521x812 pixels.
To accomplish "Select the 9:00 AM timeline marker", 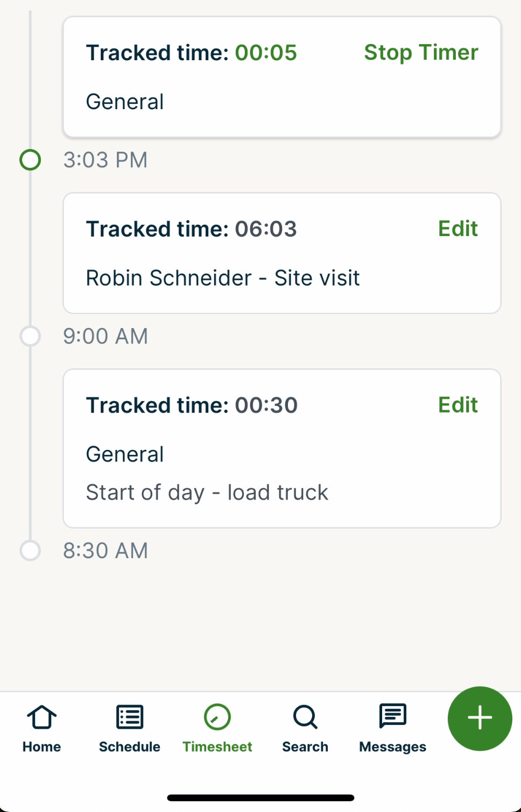I will (x=30, y=336).
